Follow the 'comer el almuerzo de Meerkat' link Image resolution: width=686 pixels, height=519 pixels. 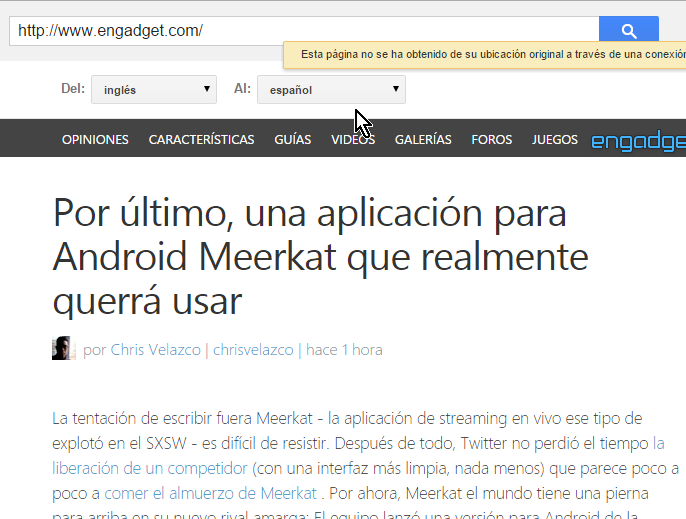[x=210, y=494]
